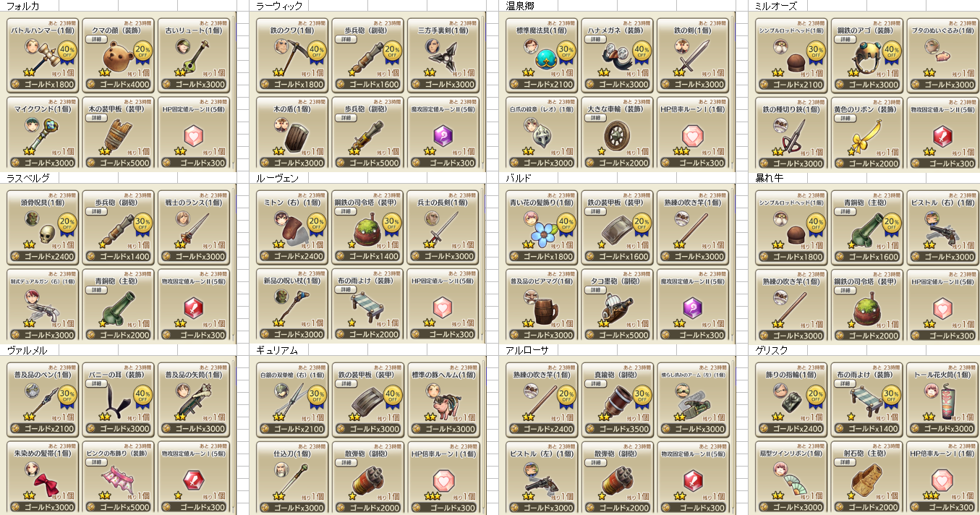The image size is (980, 515).
Task: Open 詳細 details for ハナメガネ
Action: pyautogui.click(x=596, y=39)
